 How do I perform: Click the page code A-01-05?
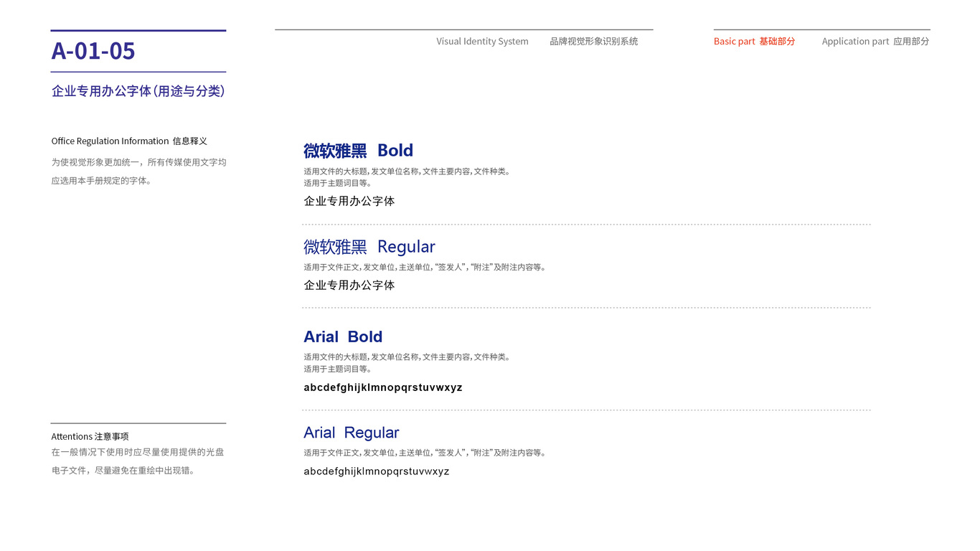click(x=93, y=51)
